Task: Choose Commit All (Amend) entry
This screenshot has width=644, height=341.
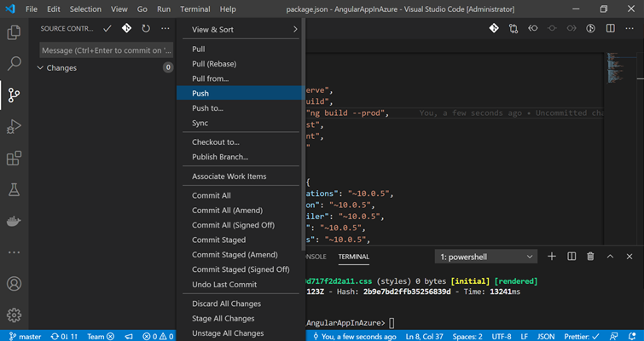Action: click(x=241, y=210)
